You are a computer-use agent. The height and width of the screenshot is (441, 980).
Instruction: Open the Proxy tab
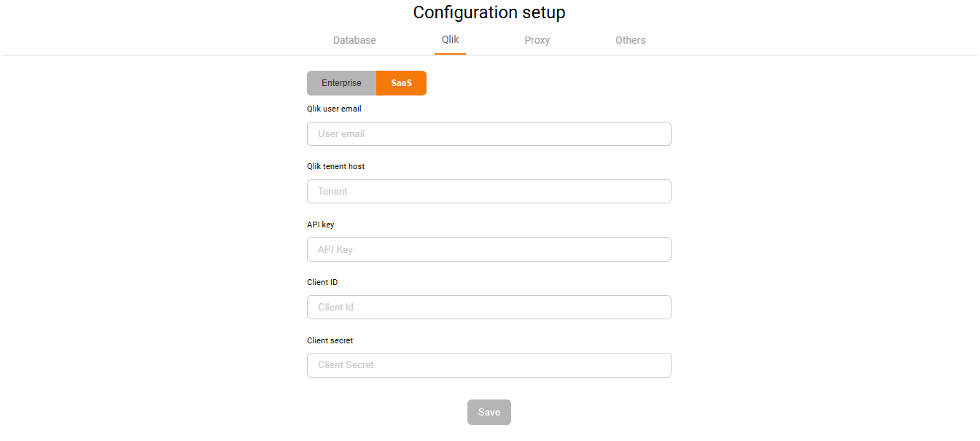pyautogui.click(x=537, y=40)
